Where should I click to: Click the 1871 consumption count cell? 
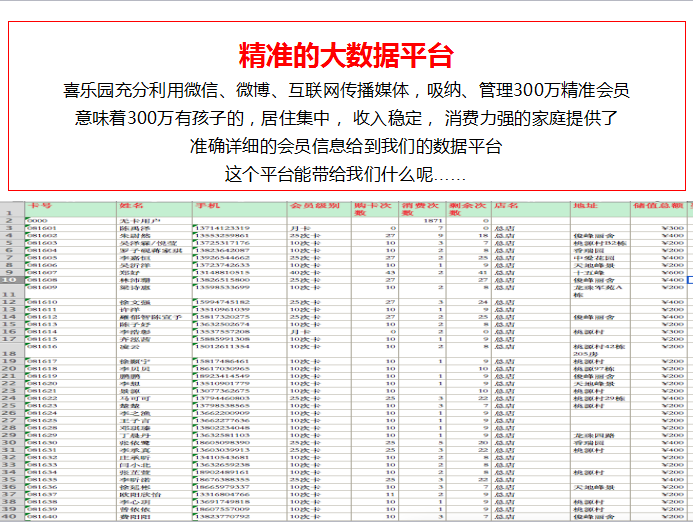(x=422, y=221)
